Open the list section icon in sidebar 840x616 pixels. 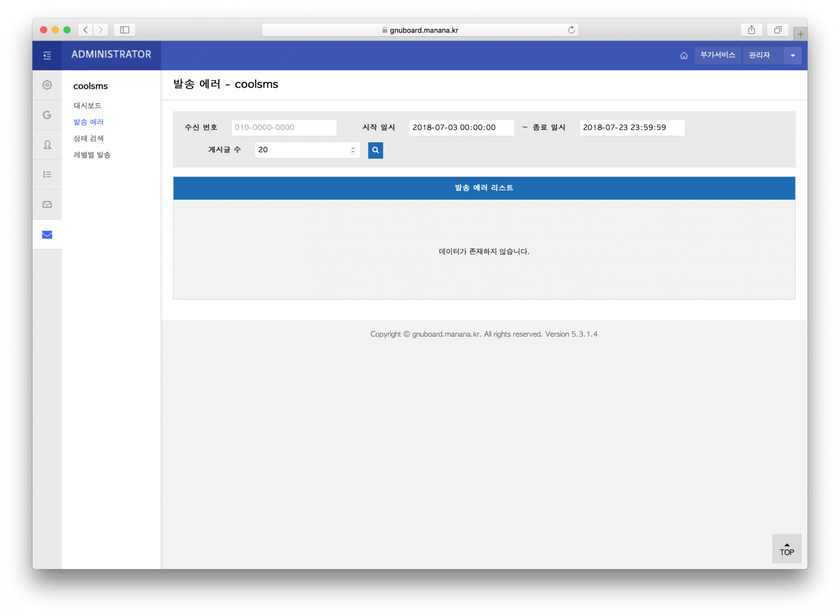[47, 174]
